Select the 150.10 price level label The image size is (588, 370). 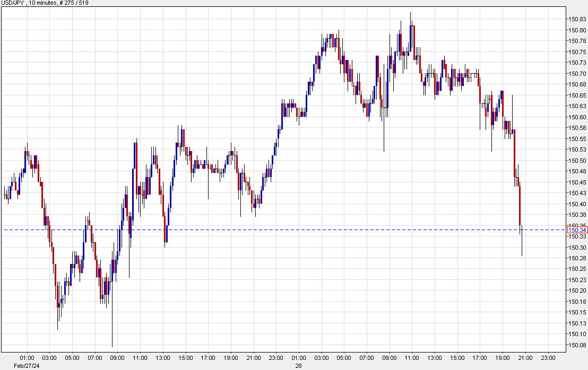click(x=577, y=333)
